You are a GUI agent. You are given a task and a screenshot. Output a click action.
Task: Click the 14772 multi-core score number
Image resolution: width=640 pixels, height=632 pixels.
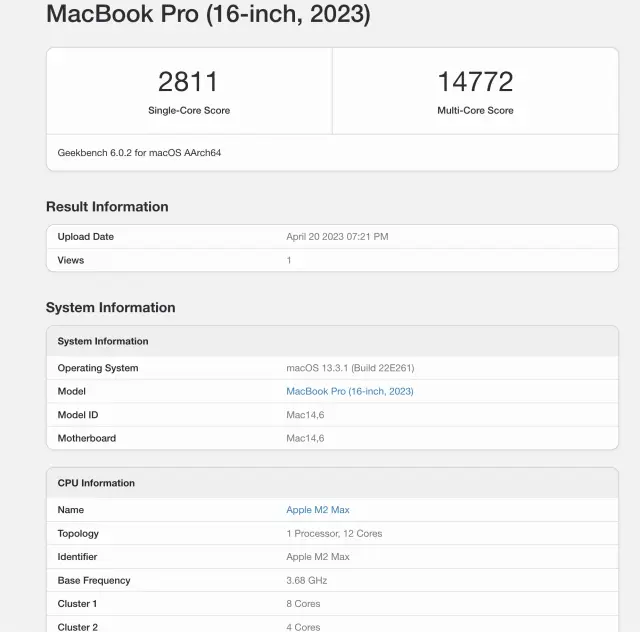475,82
